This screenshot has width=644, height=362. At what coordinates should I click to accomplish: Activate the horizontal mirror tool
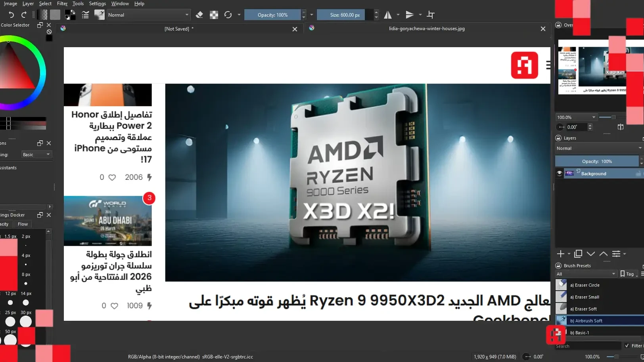click(x=388, y=15)
